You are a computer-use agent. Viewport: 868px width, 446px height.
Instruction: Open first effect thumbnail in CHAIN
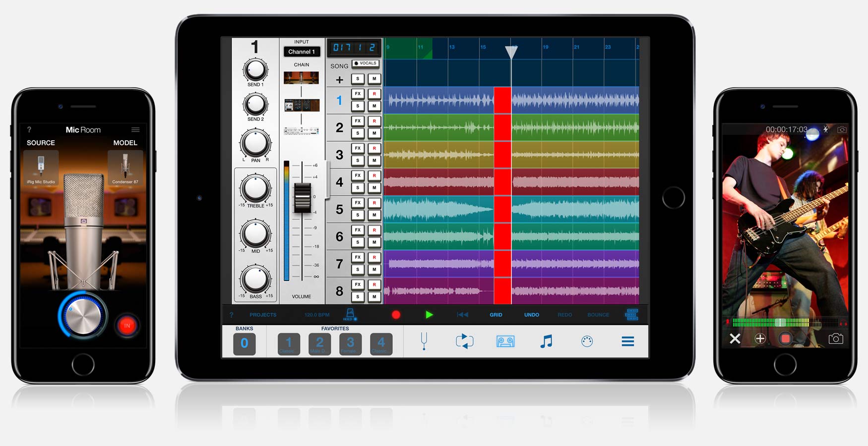(301, 78)
